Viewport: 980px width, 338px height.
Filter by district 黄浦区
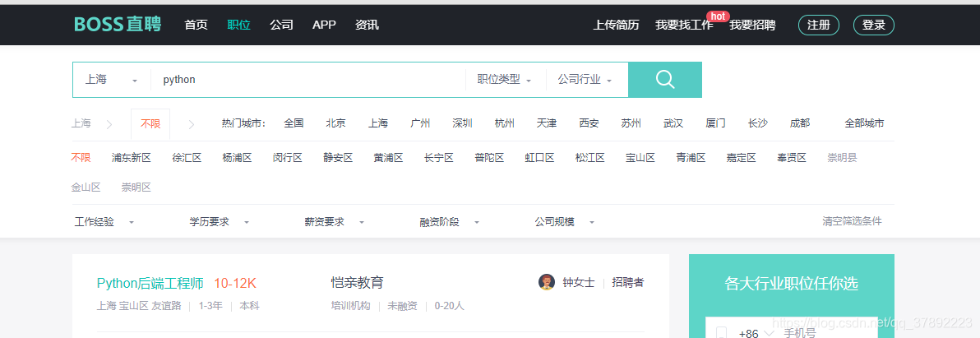point(388,157)
